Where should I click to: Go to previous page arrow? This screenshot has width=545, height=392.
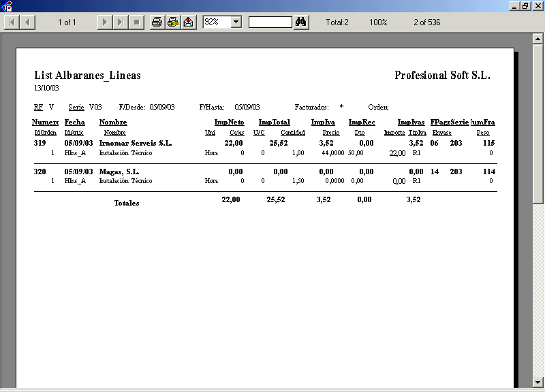[x=28, y=22]
